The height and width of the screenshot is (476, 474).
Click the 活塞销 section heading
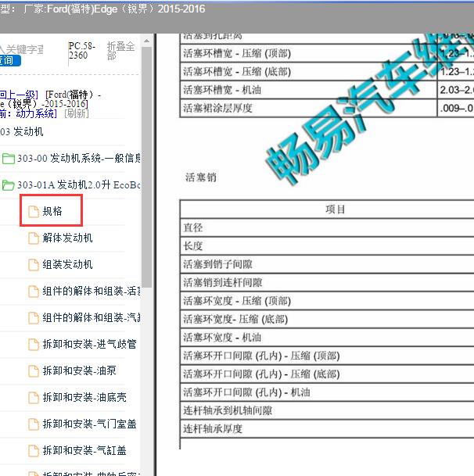pyautogui.click(x=201, y=177)
